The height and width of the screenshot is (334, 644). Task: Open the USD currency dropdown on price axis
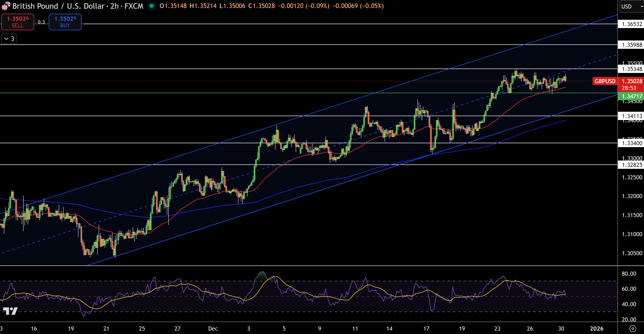coord(630,7)
